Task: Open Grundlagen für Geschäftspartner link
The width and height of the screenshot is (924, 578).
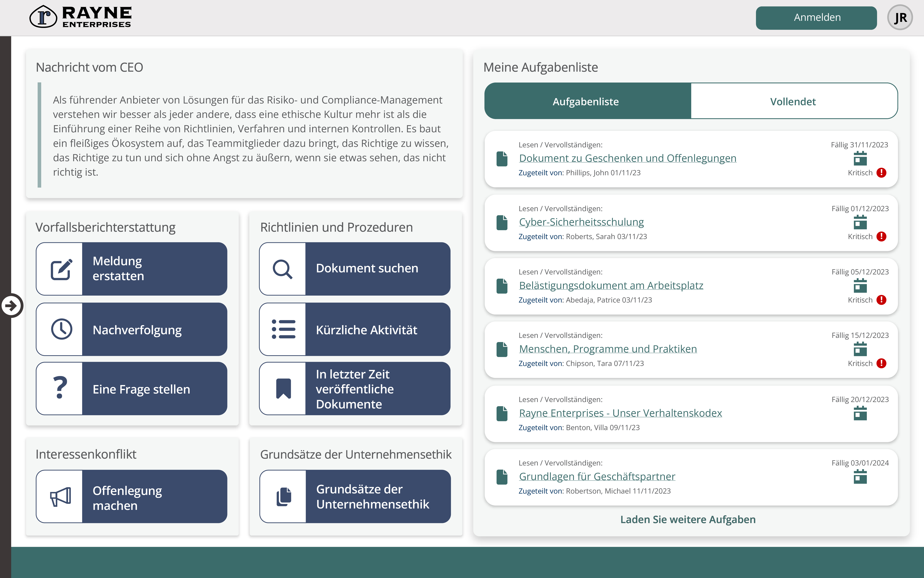Action: point(597,477)
